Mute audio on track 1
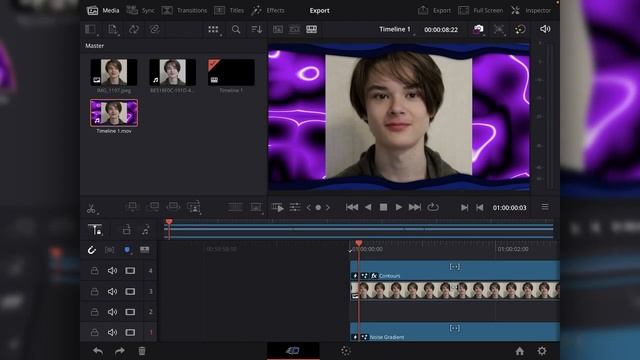This screenshot has width=640, height=360. click(x=112, y=332)
